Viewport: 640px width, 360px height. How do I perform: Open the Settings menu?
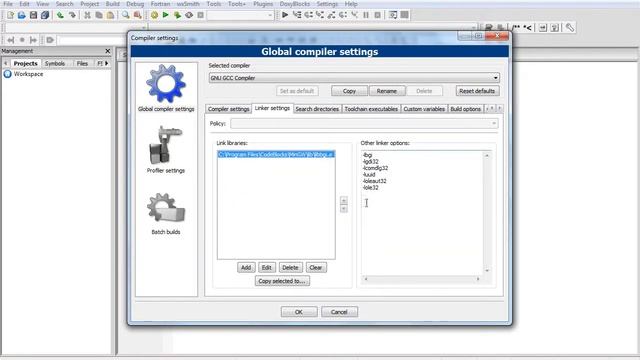[x=327, y=4]
